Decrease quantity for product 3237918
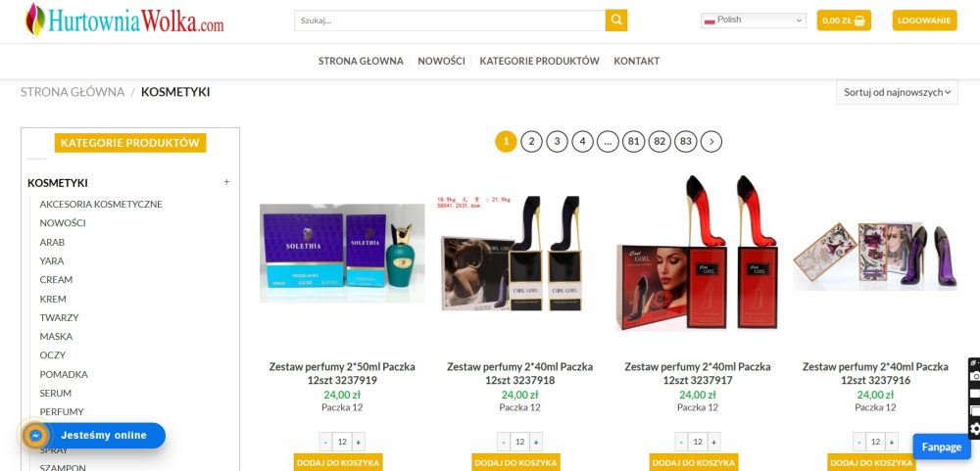980x471 pixels. (504, 442)
